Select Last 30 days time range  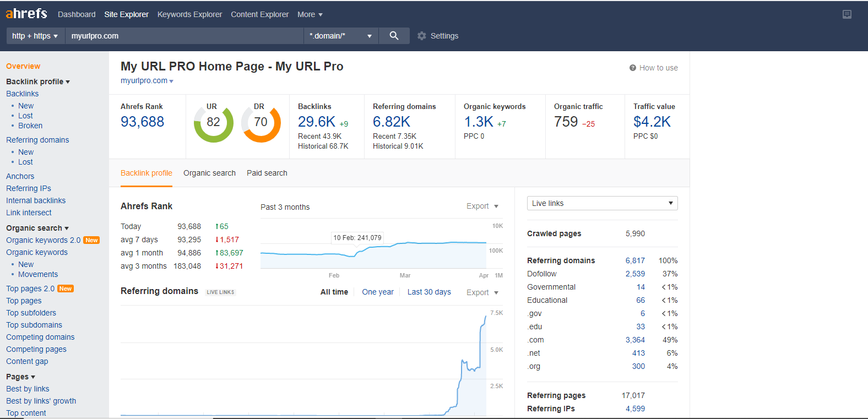(x=429, y=292)
